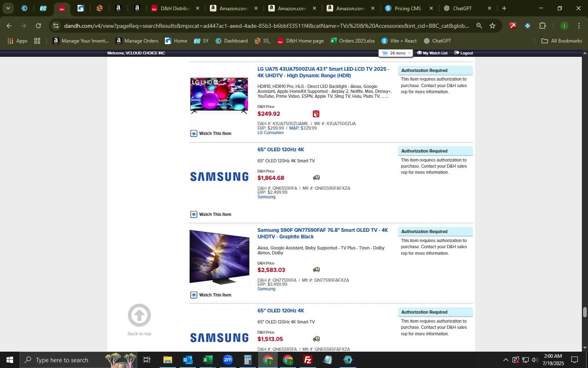588x368 pixels.
Task: Open the tab search dropdown arrow
Action: (8, 8)
